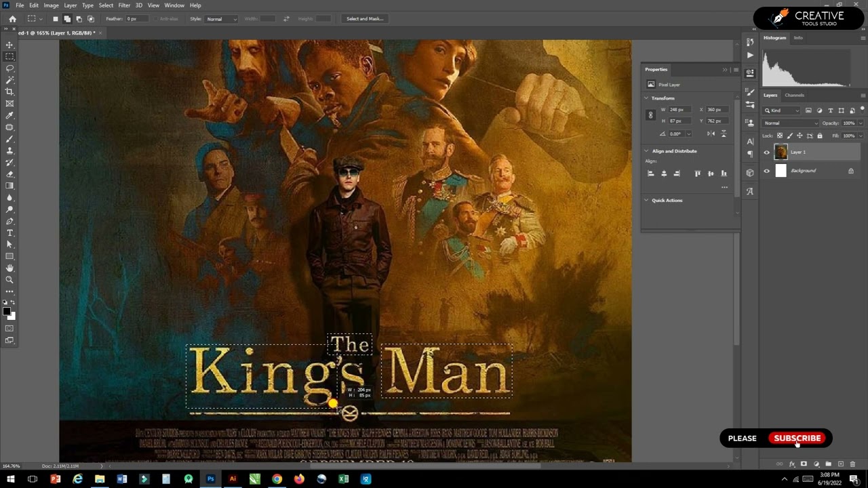This screenshot has width=868, height=488.
Task: Select the Crop tool
Action: click(9, 91)
